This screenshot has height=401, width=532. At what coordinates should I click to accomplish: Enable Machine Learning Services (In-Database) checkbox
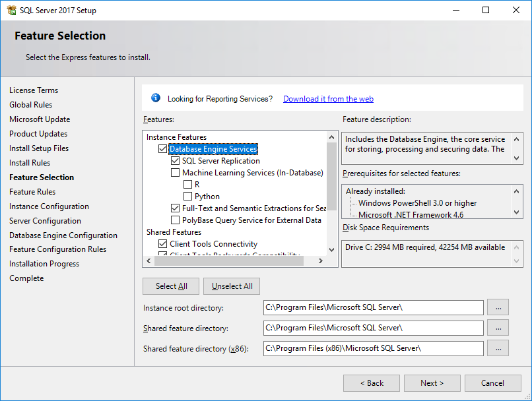coord(175,173)
